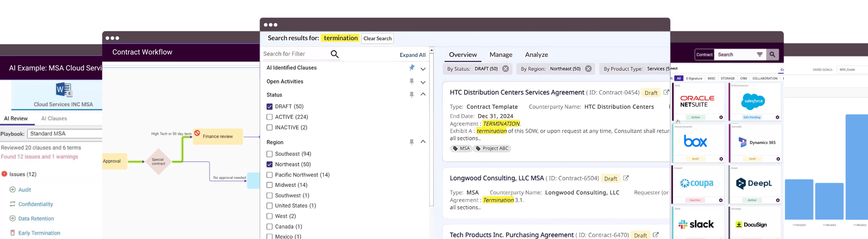Screen dimensions: 868x239
Task: Select the CRM connector category tab
Action: [x=743, y=79]
